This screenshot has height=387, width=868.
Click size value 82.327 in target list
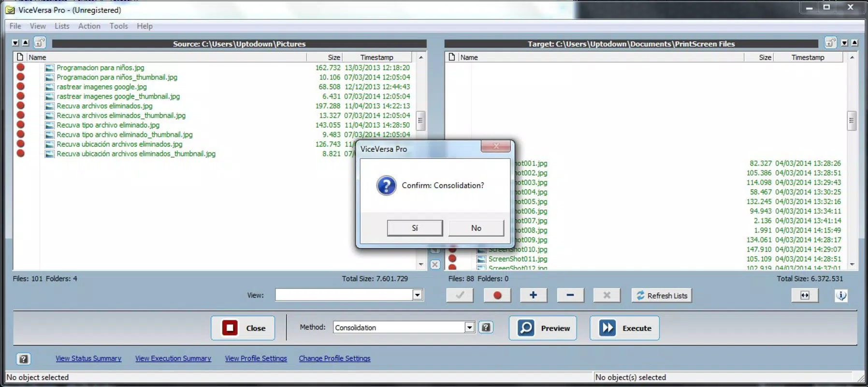(x=761, y=164)
